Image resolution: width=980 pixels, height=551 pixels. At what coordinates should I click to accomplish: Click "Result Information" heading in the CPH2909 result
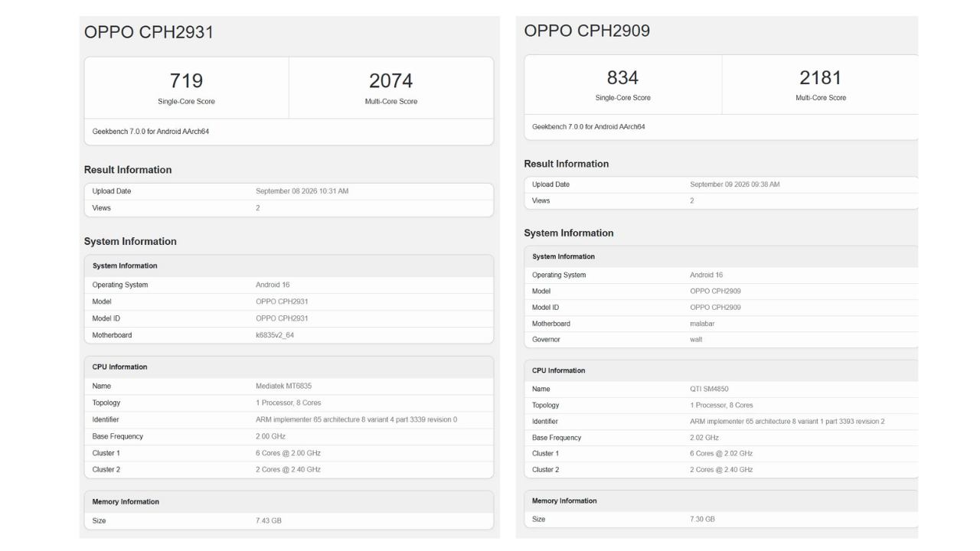(x=567, y=164)
